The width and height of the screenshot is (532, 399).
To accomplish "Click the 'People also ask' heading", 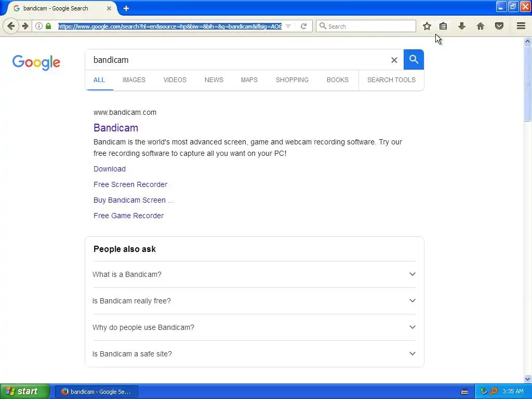I will (125, 249).
